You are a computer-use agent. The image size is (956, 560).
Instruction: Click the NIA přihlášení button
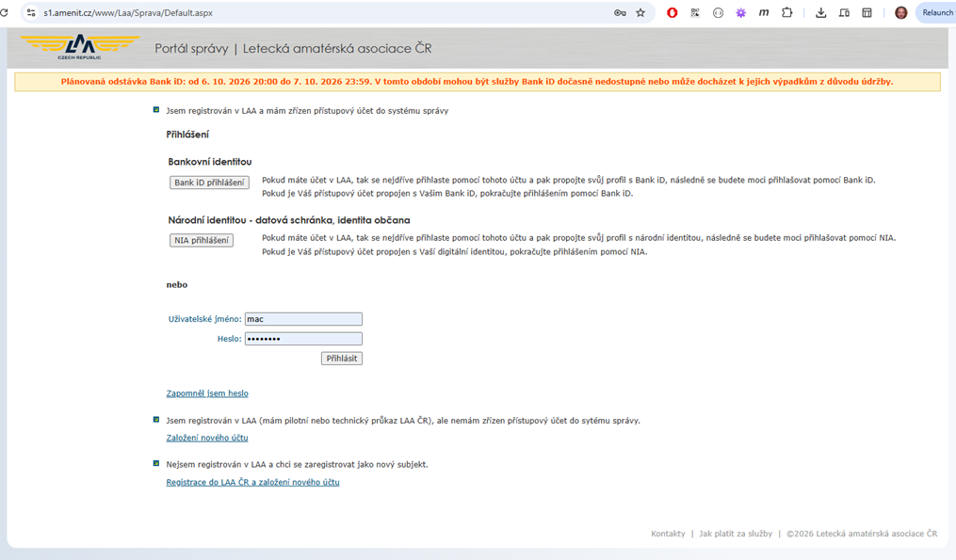(x=202, y=240)
